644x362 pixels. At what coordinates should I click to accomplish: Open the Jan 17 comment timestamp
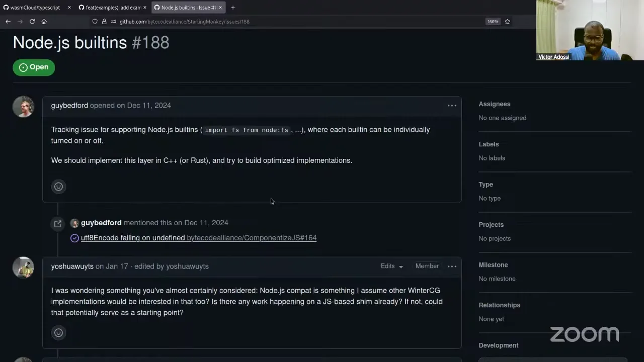(x=117, y=266)
